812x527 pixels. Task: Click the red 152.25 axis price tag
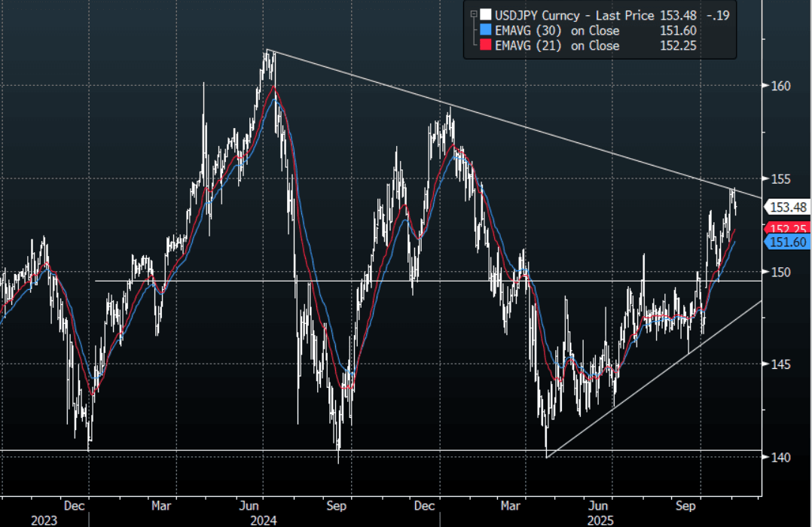[x=787, y=229]
